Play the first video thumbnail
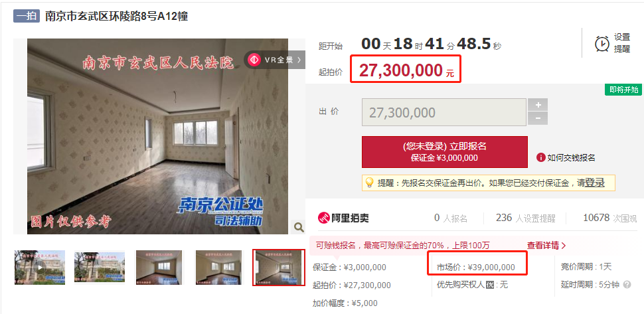The width and height of the screenshot is (644, 314). point(40,268)
